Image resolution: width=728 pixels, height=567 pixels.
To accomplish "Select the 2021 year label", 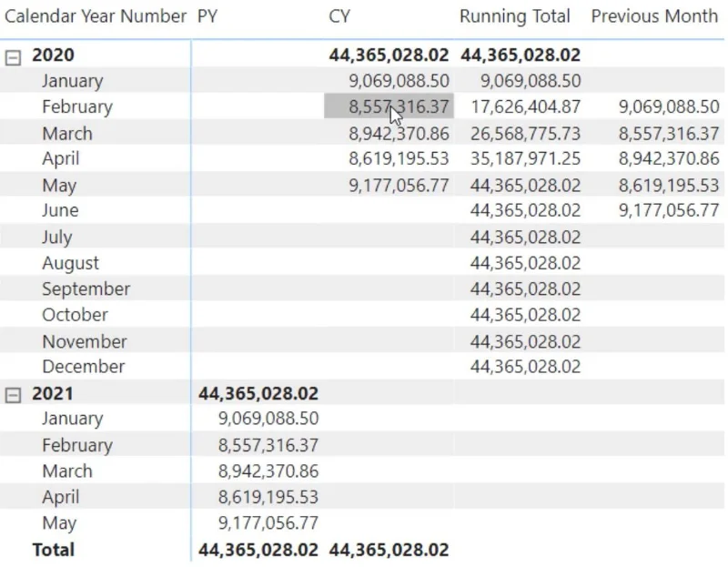I will pyautogui.click(x=53, y=394).
